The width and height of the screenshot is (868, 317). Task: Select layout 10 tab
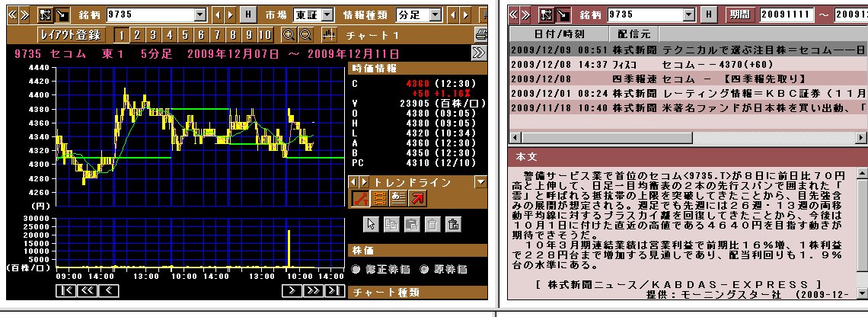[266, 36]
